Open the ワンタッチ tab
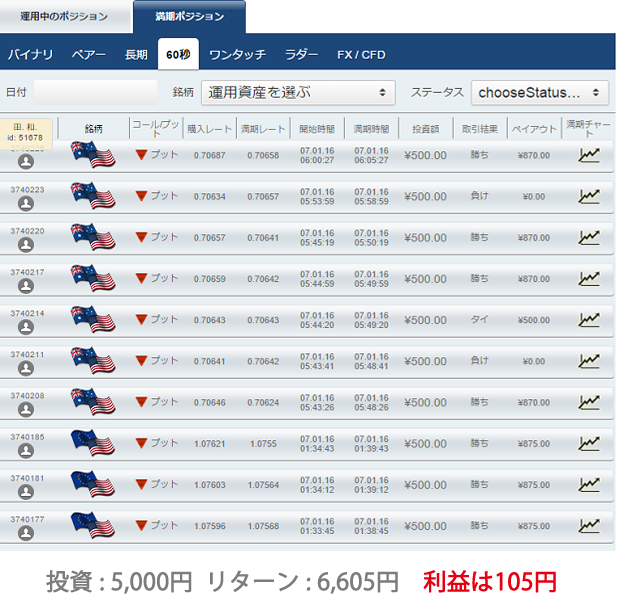The image size is (620, 600). 238,55
